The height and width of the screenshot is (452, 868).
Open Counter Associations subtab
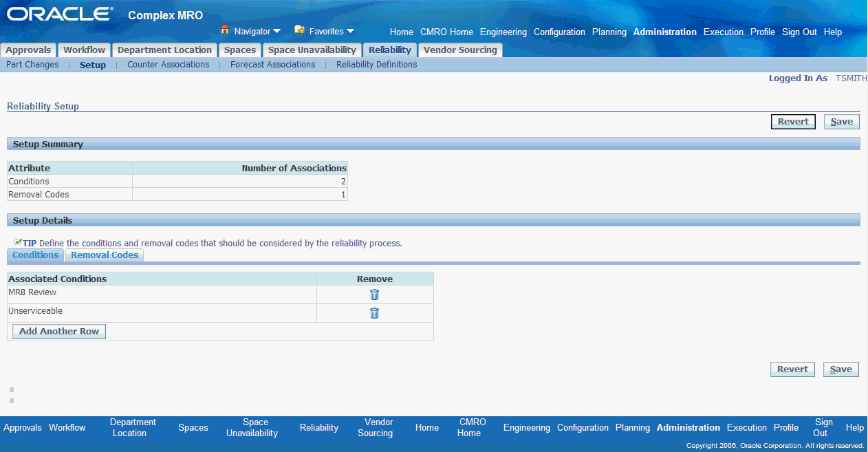(x=169, y=65)
